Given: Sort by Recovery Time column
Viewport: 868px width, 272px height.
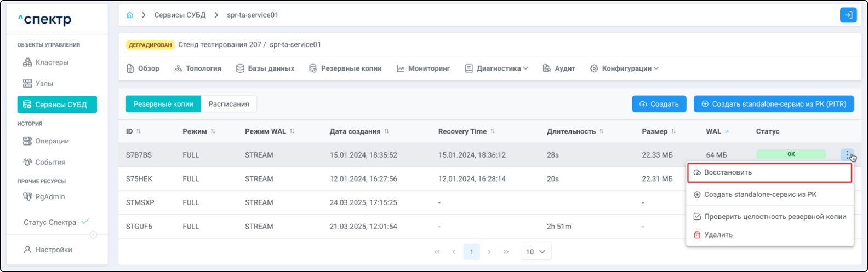Looking at the screenshot, I should pos(492,131).
